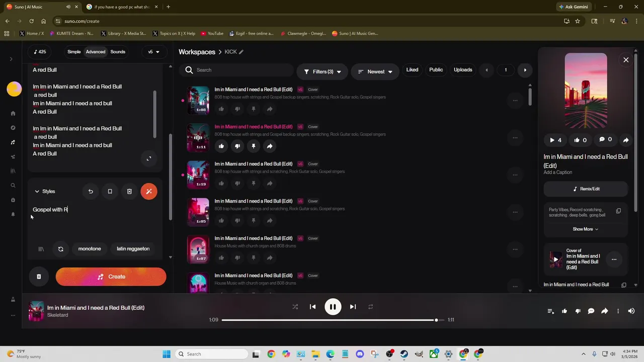The width and height of the screenshot is (644, 362).
Task: Toggle shuffle playback
Action: [x=295, y=307]
